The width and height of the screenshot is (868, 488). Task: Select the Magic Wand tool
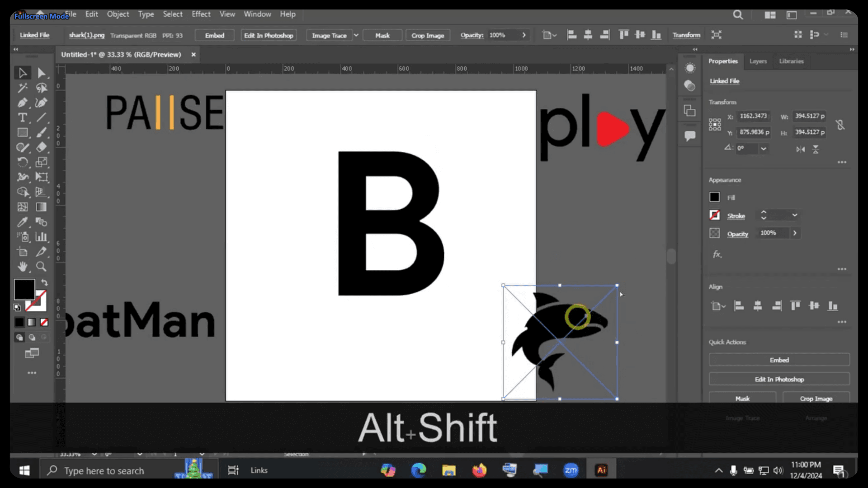(x=22, y=88)
